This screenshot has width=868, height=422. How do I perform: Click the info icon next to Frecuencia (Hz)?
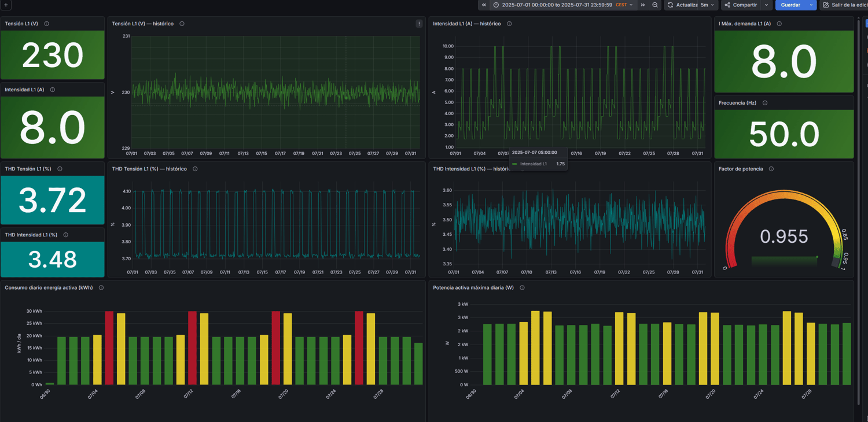[765, 103]
